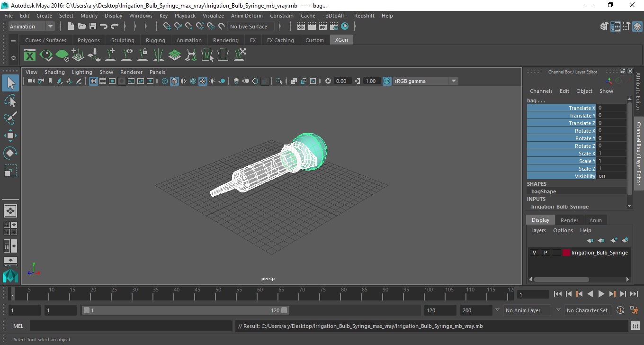Open the shelf tab selector menu icon
The image size is (644, 345).
(x=13, y=41)
